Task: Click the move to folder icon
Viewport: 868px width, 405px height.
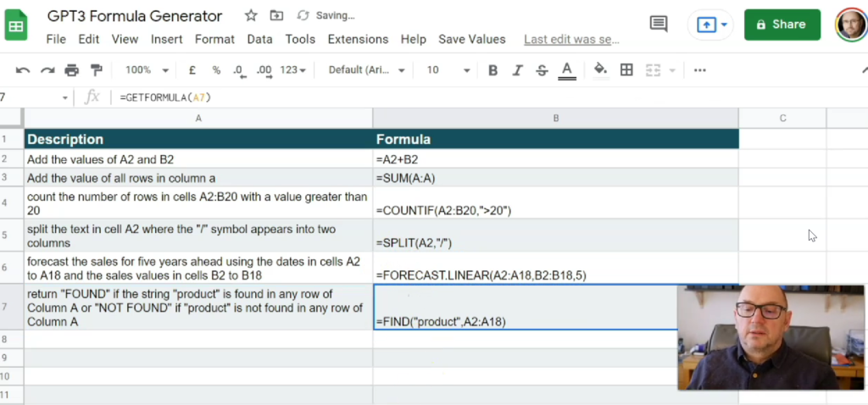Action: (x=275, y=15)
